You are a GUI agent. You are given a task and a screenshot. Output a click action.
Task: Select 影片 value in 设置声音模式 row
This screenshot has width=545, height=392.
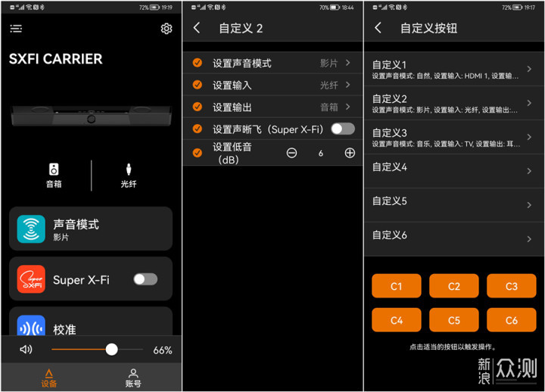[x=329, y=64]
